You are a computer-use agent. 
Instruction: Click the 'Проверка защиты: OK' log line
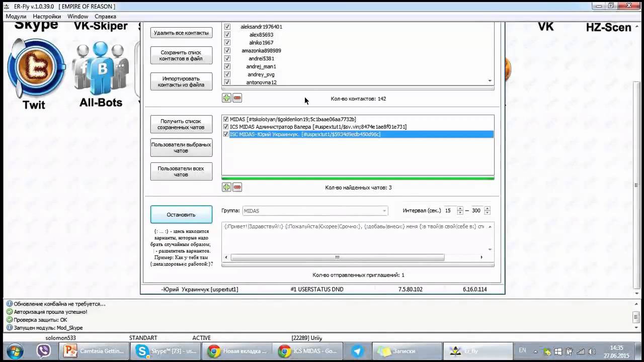[x=40, y=320]
